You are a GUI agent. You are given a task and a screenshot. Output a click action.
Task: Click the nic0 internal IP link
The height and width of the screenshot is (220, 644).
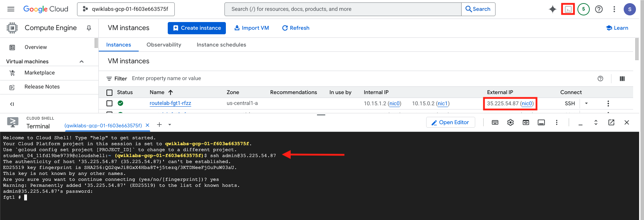pos(395,104)
